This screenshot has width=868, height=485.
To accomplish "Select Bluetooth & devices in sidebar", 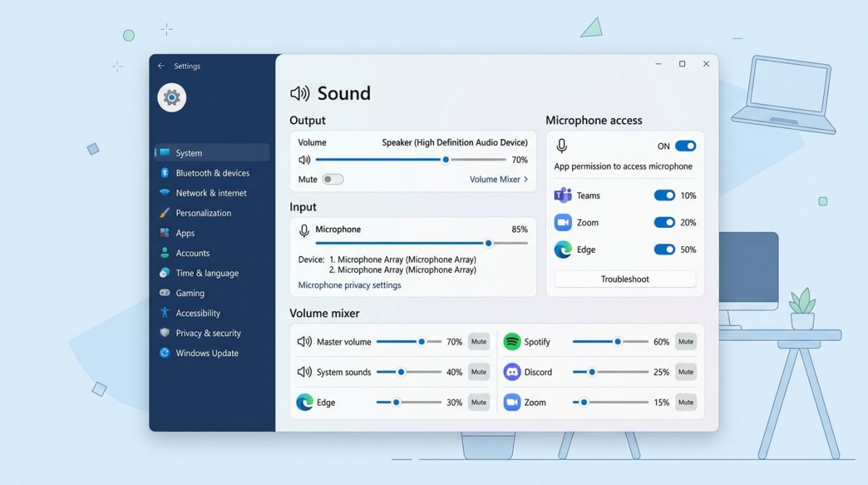I will pyautogui.click(x=213, y=173).
